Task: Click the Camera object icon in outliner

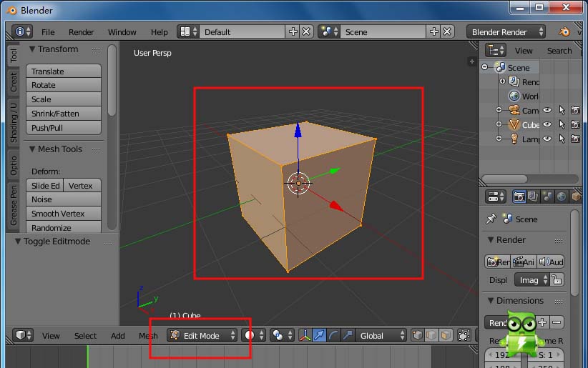Action: (x=514, y=110)
